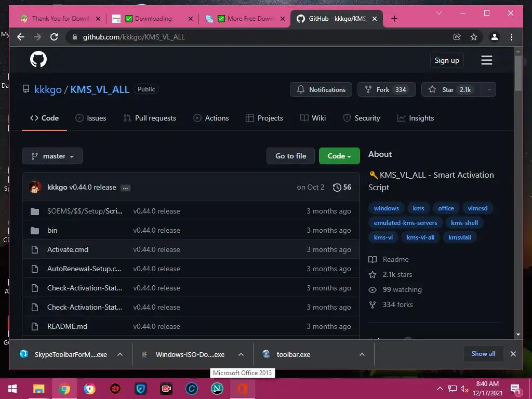532x399 pixels.
Task: Fork the repository
Action: click(387, 89)
